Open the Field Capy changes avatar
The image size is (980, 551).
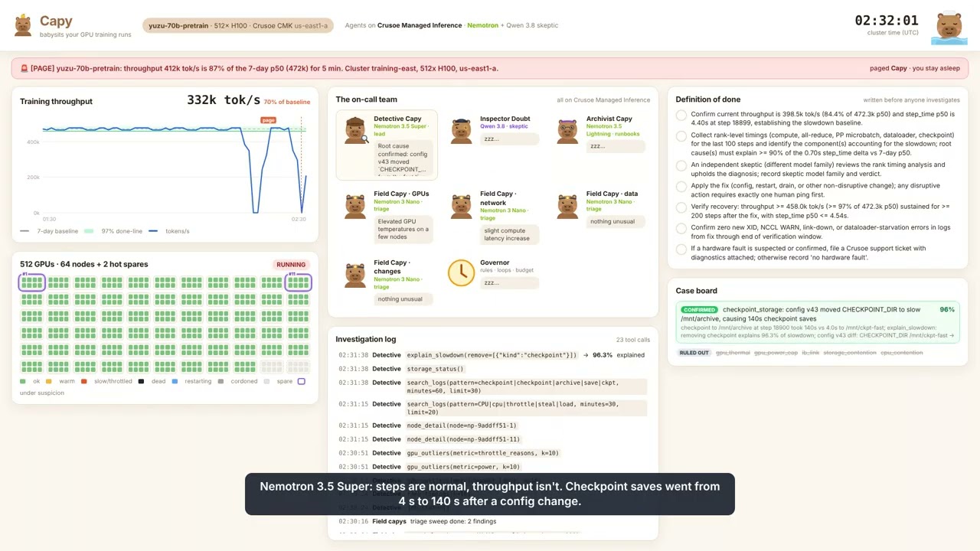(355, 275)
